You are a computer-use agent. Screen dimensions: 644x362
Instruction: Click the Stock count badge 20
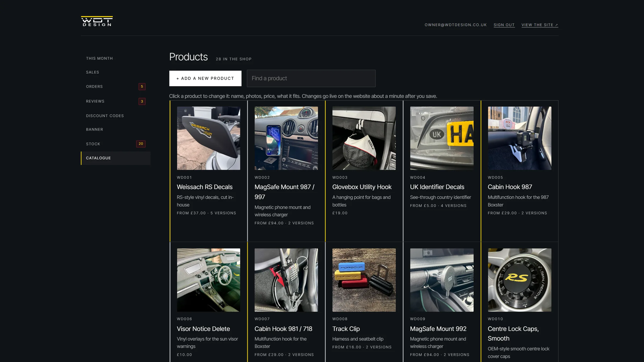[141, 144]
